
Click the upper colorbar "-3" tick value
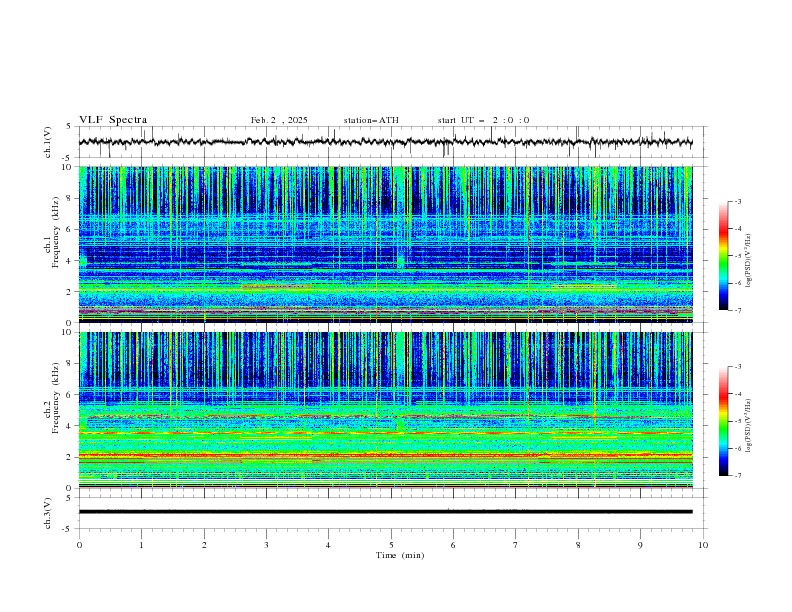(x=738, y=201)
